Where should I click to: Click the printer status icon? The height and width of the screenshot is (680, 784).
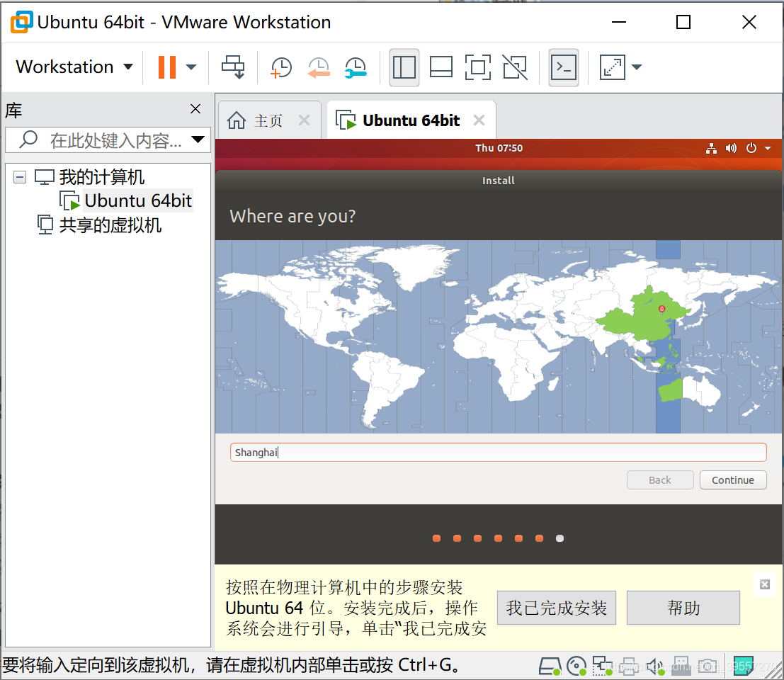[x=628, y=667]
